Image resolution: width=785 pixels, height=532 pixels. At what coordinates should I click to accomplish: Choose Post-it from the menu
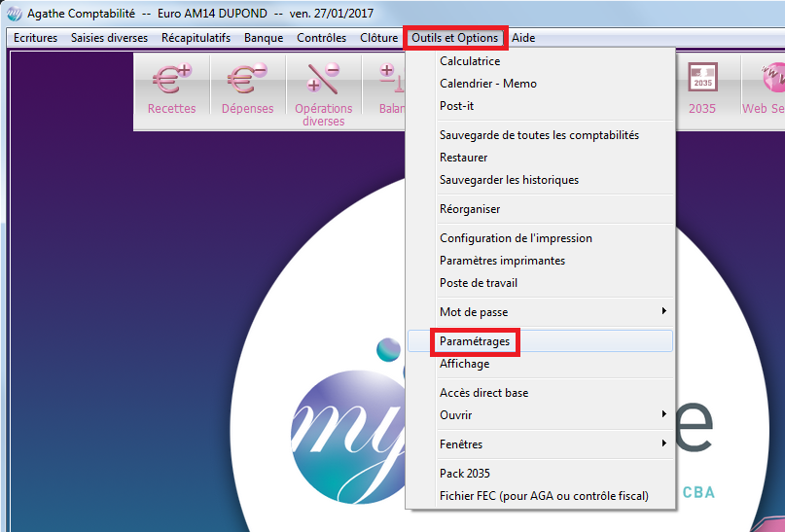(540, 106)
